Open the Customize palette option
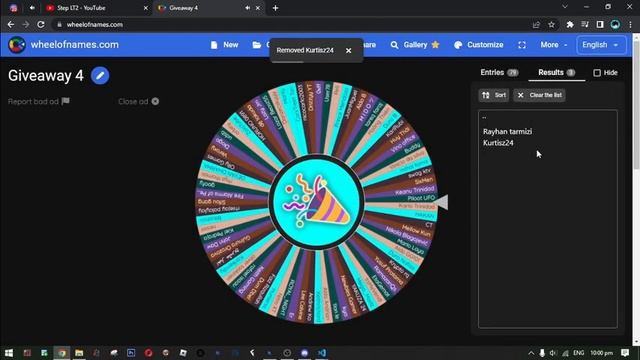The height and width of the screenshot is (360, 640). [479, 45]
